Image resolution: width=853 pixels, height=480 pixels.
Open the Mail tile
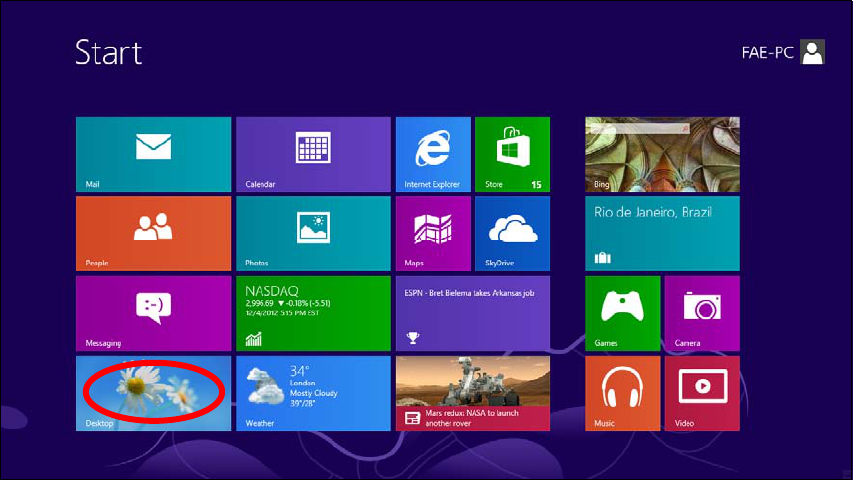(x=153, y=155)
